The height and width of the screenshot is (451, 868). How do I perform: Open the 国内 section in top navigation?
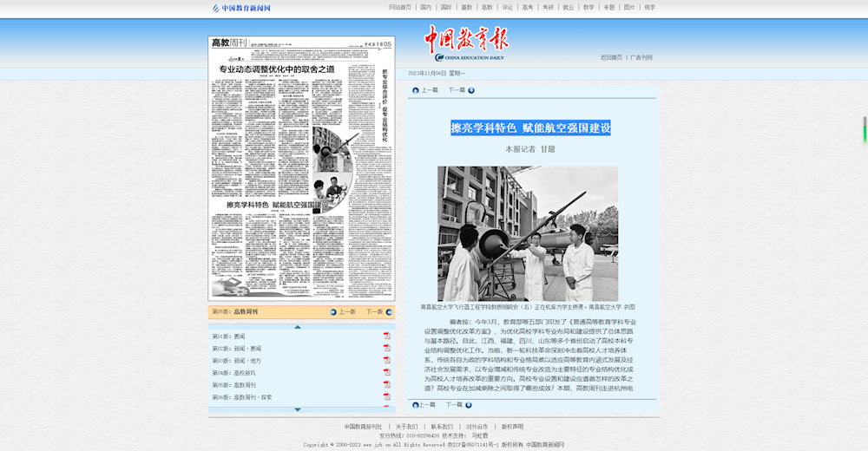pos(425,8)
